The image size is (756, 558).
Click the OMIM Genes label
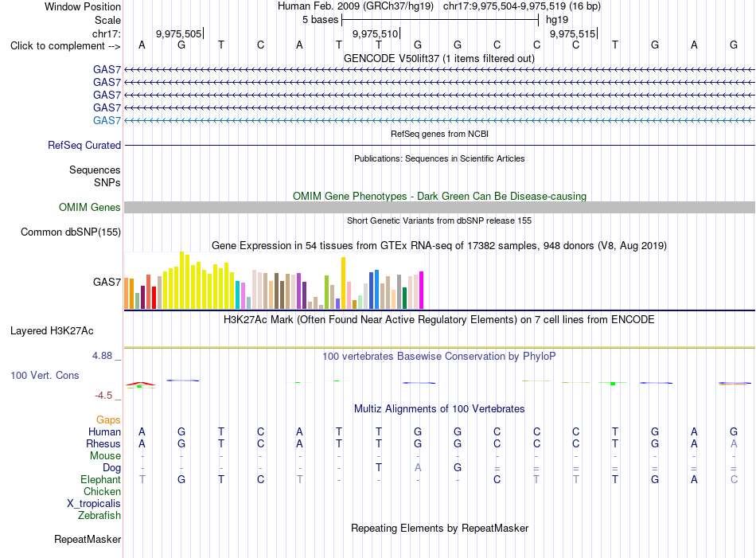[90, 208]
